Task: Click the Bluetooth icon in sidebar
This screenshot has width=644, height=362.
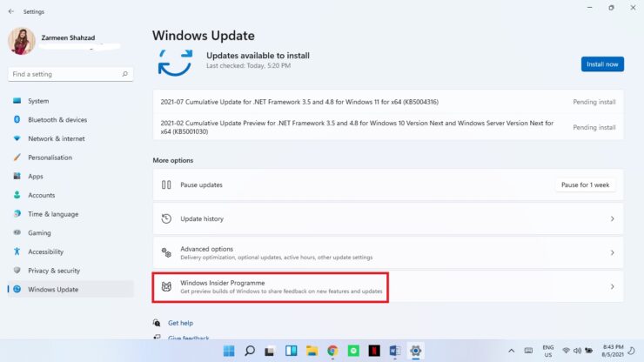Action: coord(17,119)
